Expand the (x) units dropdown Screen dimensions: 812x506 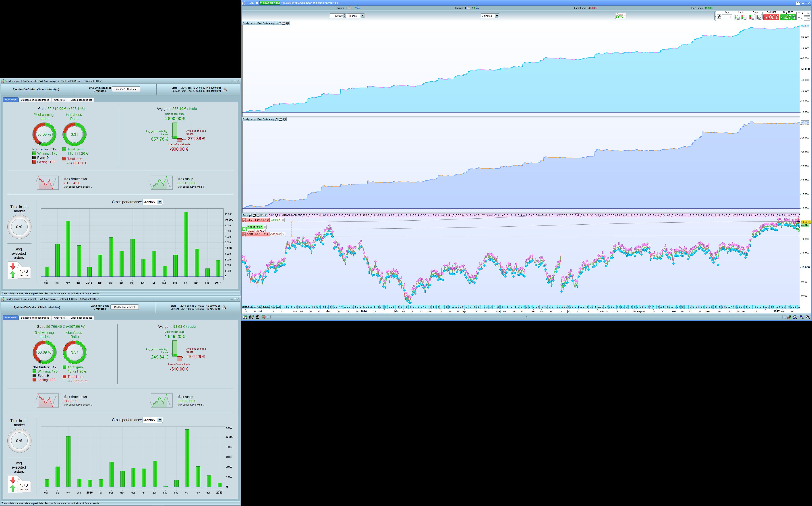coord(362,16)
